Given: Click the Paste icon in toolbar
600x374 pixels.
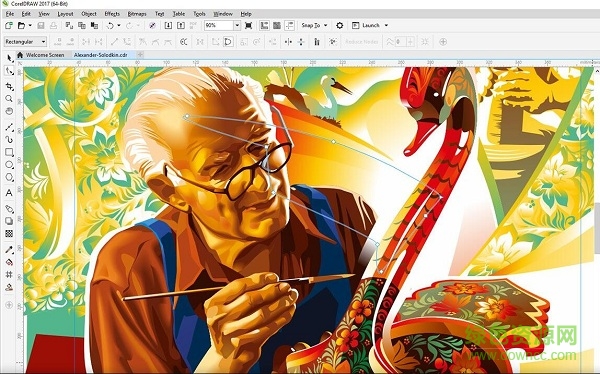Looking at the screenshot, I should 94,25.
